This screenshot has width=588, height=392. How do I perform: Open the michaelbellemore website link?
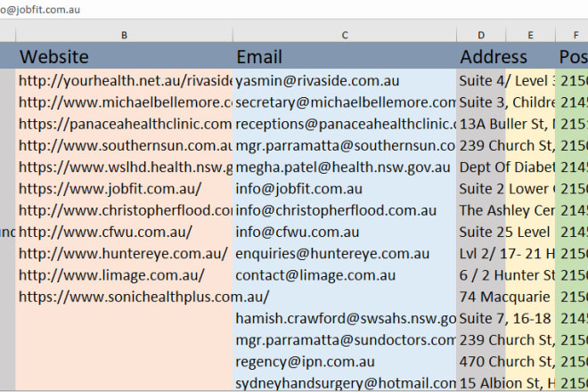[126, 102]
